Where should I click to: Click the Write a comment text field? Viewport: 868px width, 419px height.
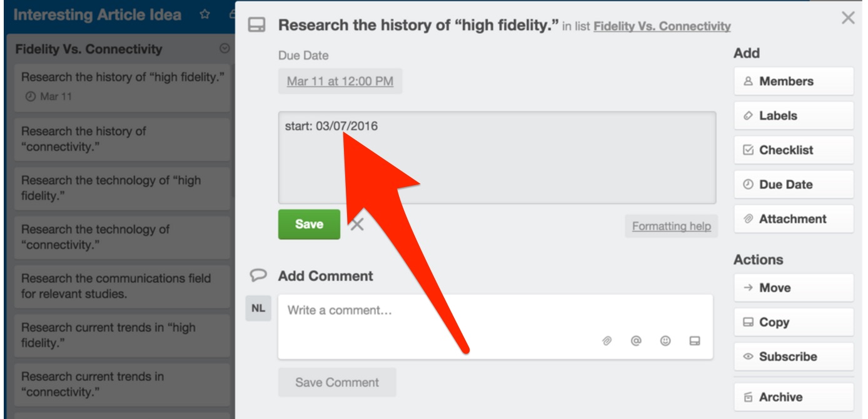click(x=438, y=311)
